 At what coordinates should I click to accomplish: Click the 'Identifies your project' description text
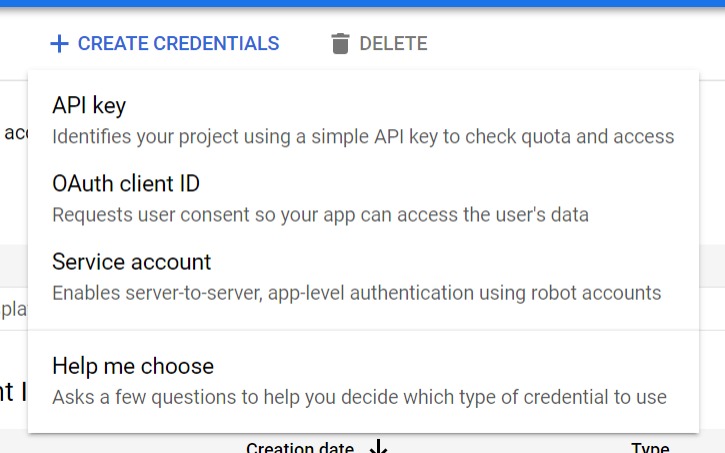point(363,137)
